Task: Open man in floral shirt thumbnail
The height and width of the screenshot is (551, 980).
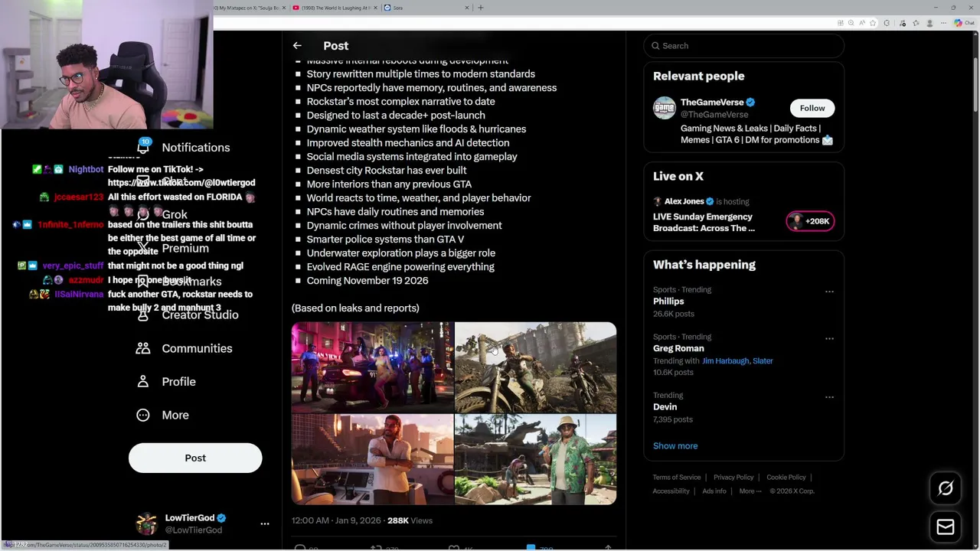Action: (535, 459)
